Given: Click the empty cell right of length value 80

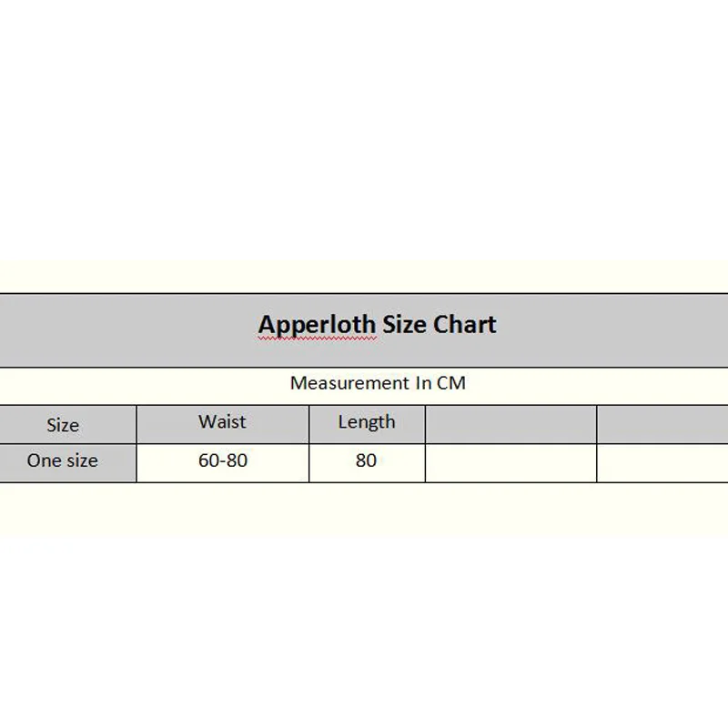Looking at the screenshot, I should click(x=511, y=462).
